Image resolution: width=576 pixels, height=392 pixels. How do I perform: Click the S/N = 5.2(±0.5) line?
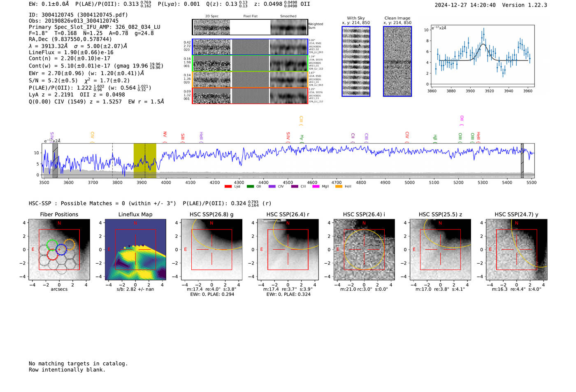[79, 81]
